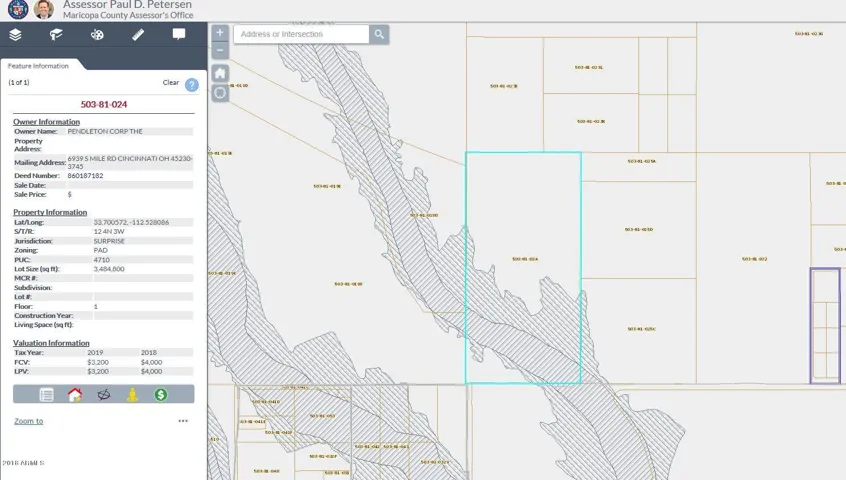Click the Zoom to link
This screenshot has width=846, height=480.
click(x=29, y=421)
